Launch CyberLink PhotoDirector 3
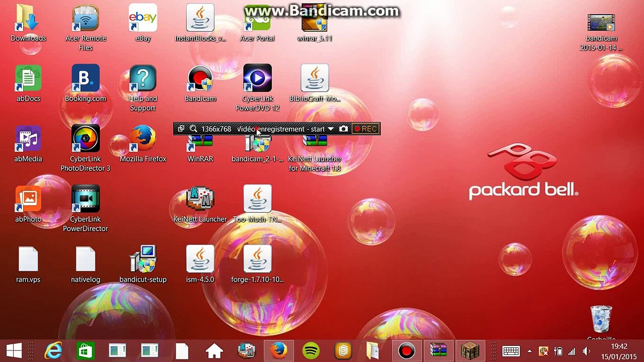This screenshot has width=644, height=362. pos(86,148)
